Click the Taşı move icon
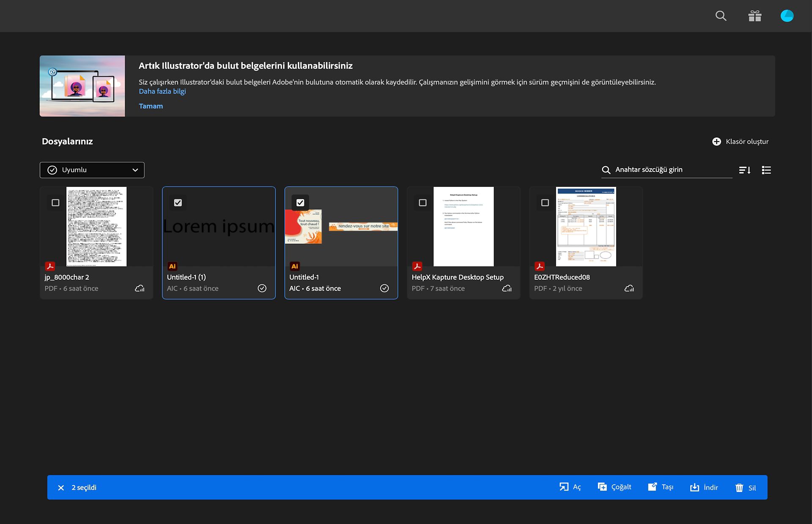The height and width of the screenshot is (524, 812). [653, 487]
